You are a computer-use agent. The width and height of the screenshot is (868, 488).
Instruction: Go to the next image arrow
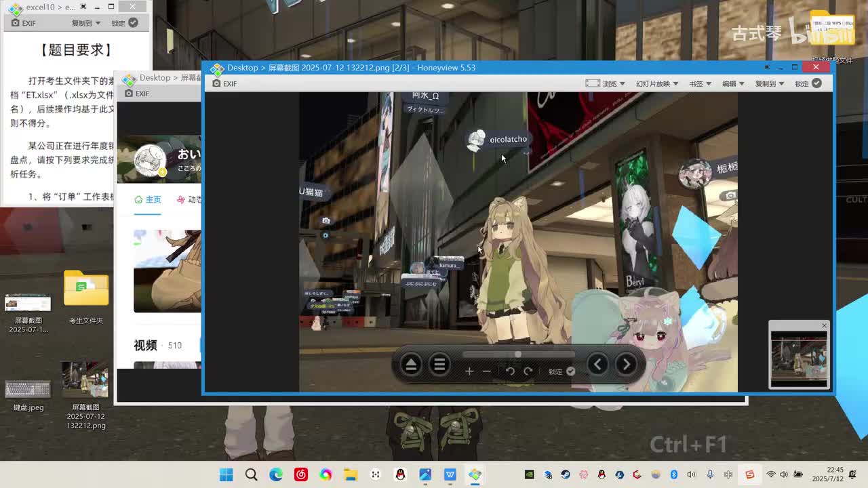click(626, 365)
